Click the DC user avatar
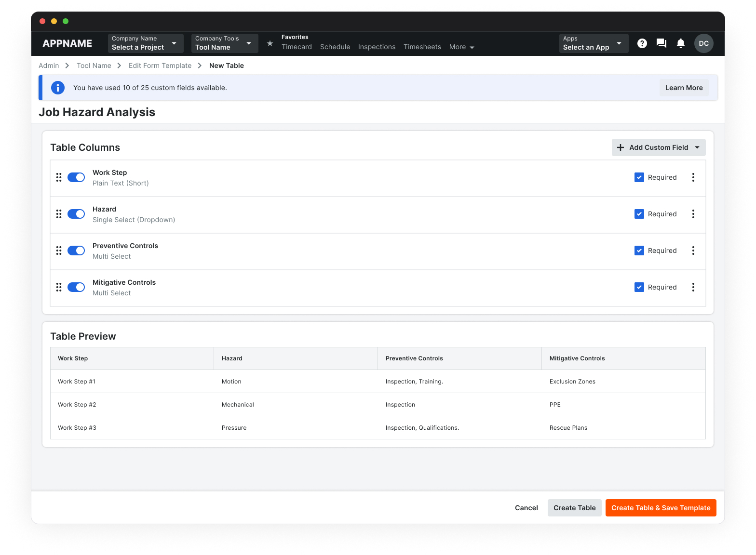The image size is (756, 555). tap(703, 43)
